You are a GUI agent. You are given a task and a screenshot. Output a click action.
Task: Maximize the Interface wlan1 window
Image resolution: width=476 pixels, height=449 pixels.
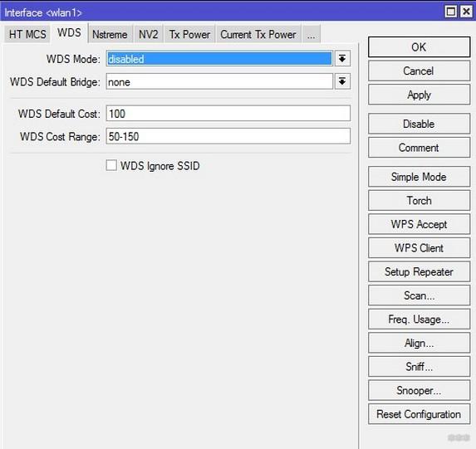[x=450, y=12]
